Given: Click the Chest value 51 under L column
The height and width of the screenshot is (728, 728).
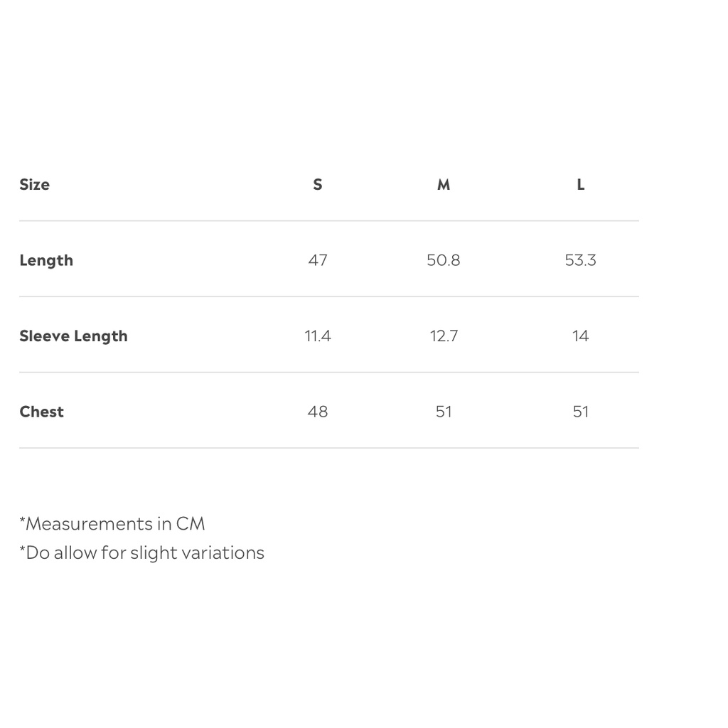Looking at the screenshot, I should [581, 412].
